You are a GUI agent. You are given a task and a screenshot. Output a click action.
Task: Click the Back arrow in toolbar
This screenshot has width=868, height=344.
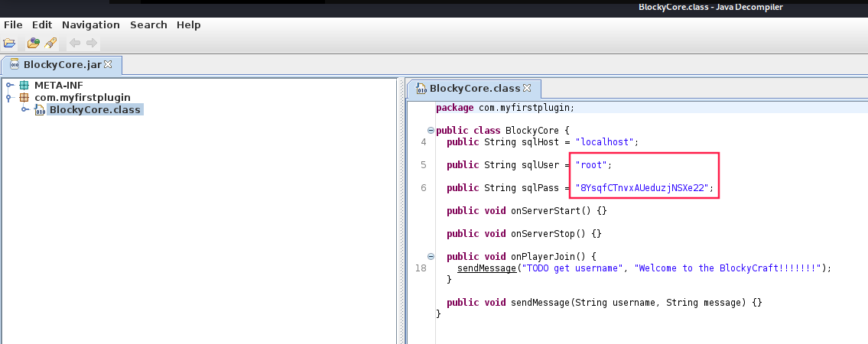(x=75, y=44)
